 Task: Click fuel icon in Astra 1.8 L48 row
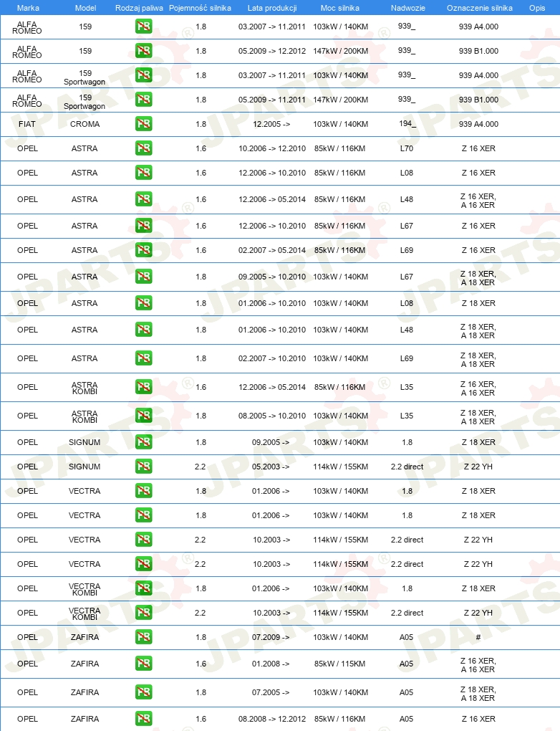point(143,330)
